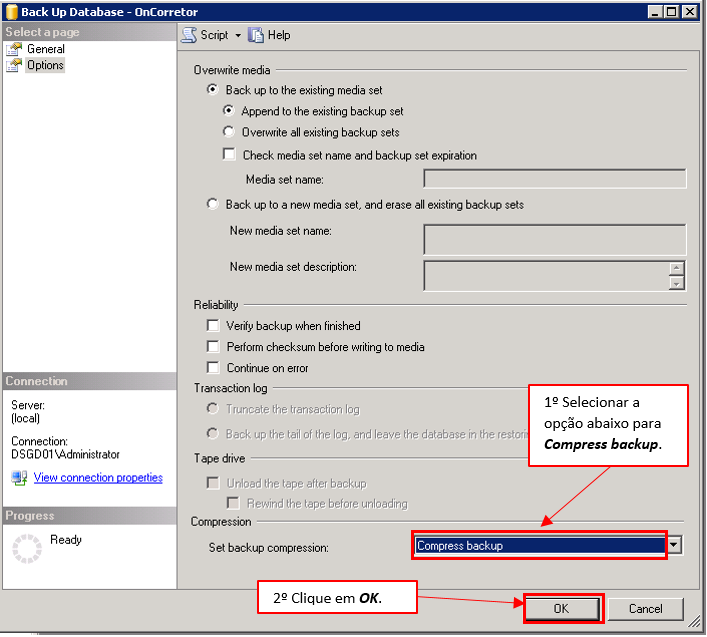707x637 pixels.
Task: Click the Options page icon
Action: pos(14,65)
